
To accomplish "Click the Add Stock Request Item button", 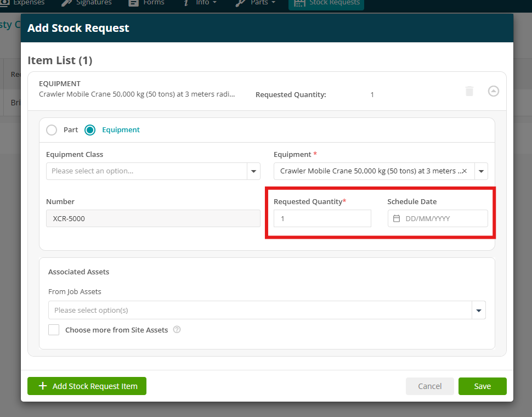I will tap(87, 386).
